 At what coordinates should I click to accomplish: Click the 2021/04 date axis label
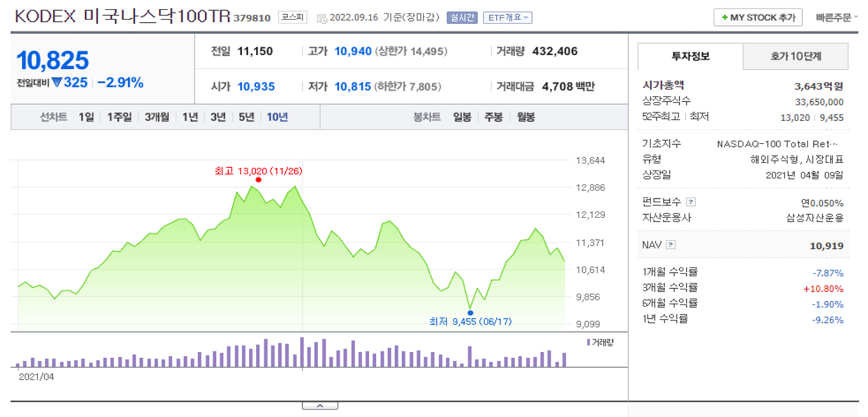(36, 376)
